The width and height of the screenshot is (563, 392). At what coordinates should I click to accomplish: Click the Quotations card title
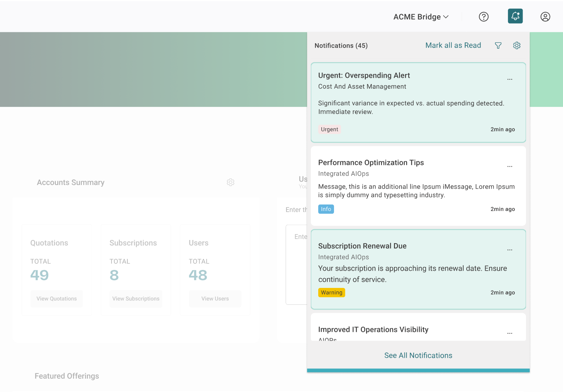(49, 243)
